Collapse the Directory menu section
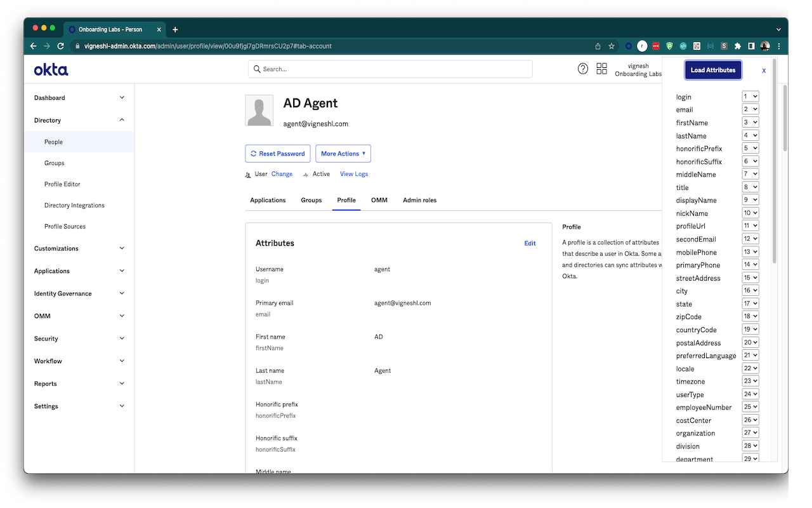 79,120
